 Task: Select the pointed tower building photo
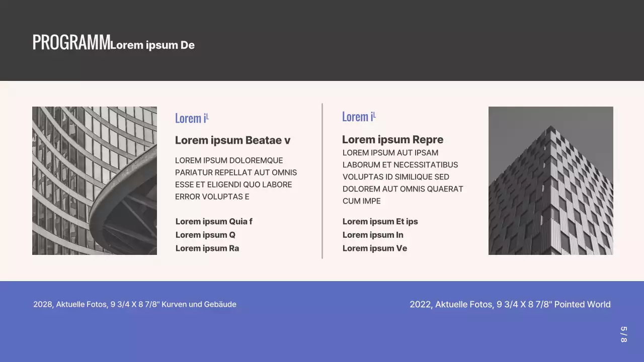click(x=550, y=180)
